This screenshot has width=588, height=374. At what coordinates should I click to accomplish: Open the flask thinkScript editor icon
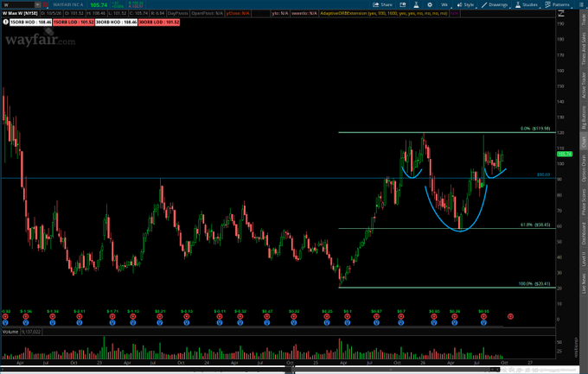pos(416,5)
